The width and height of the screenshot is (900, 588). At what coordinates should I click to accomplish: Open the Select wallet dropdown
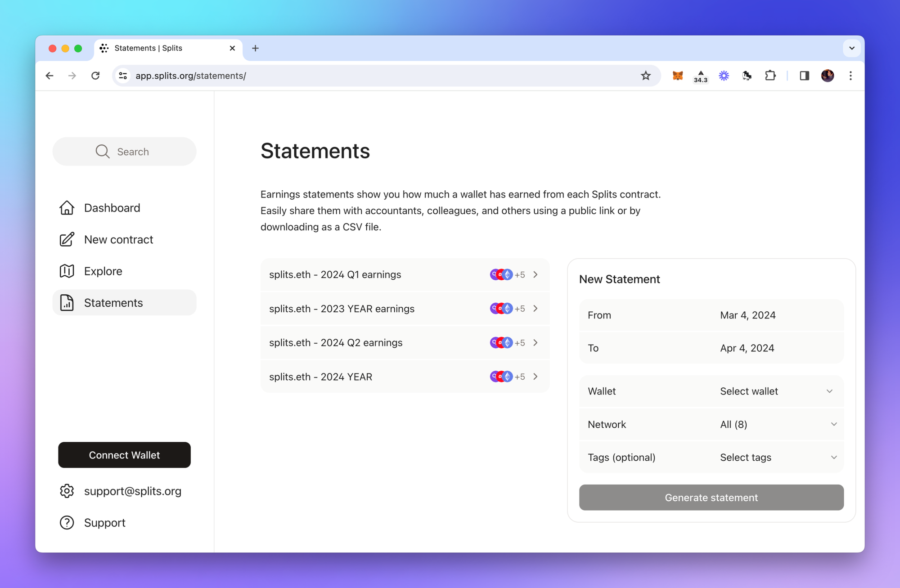(776, 391)
